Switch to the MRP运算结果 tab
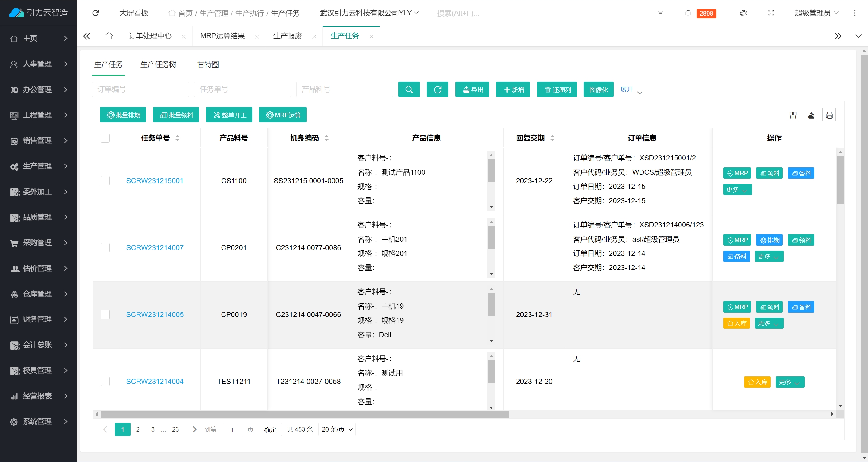 coord(222,36)
